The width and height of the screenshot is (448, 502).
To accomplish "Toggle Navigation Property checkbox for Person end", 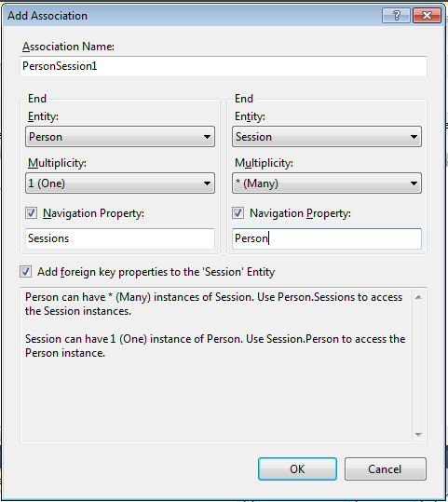I will click(x=31, y=213).
